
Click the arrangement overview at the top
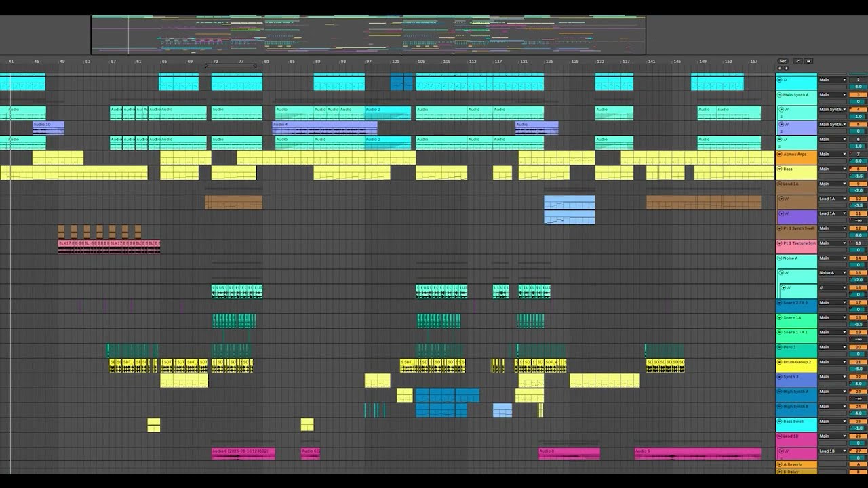(x=368, y=35)
